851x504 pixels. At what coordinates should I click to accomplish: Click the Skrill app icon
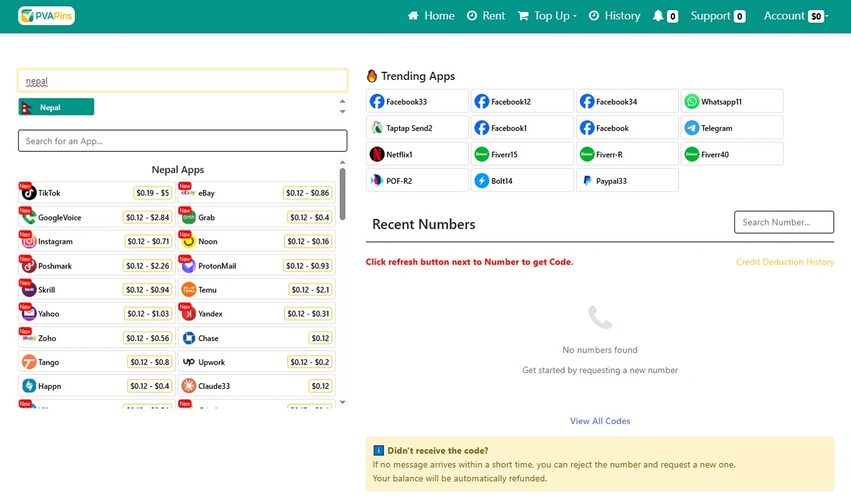pyautogui.click(x=29, y=290)
